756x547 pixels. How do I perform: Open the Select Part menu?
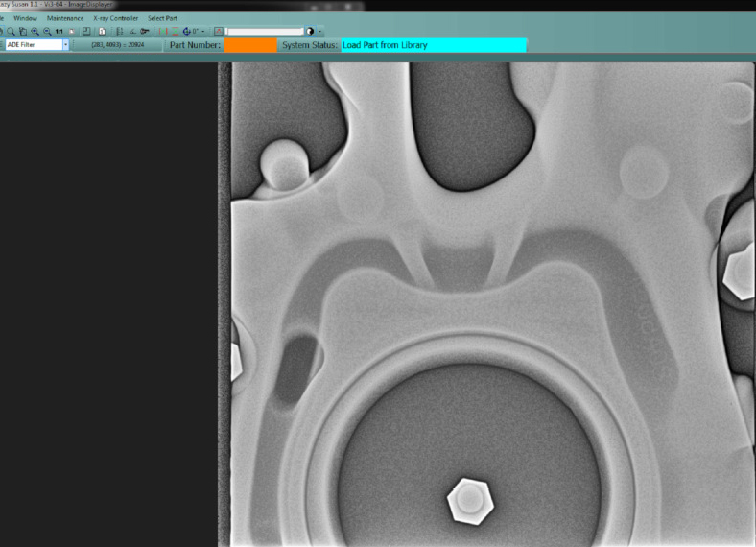[x=162, y=18]
